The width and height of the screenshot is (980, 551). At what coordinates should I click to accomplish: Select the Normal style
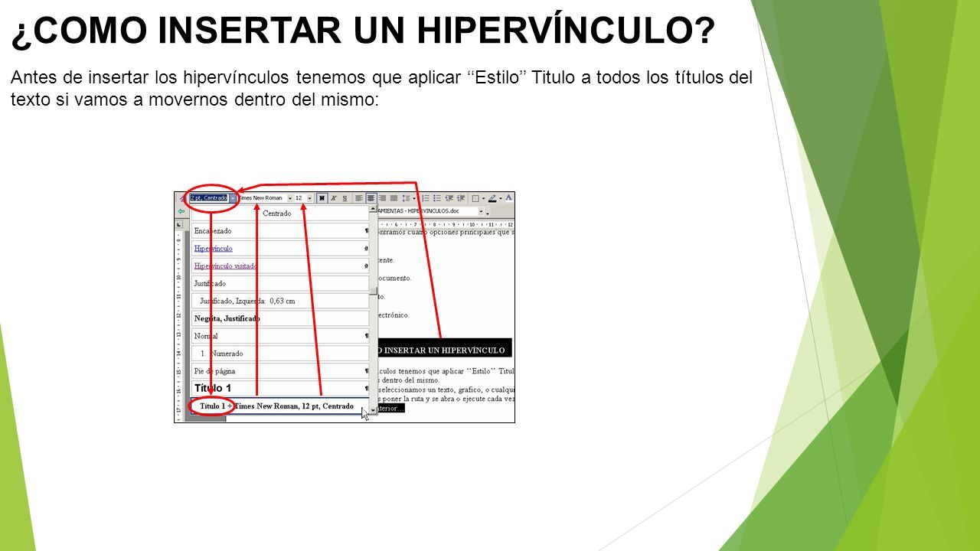click(279, 336)
